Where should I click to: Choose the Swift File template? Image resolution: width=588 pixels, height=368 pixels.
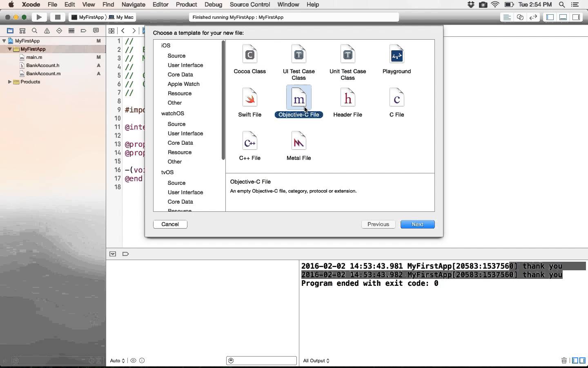249,103
